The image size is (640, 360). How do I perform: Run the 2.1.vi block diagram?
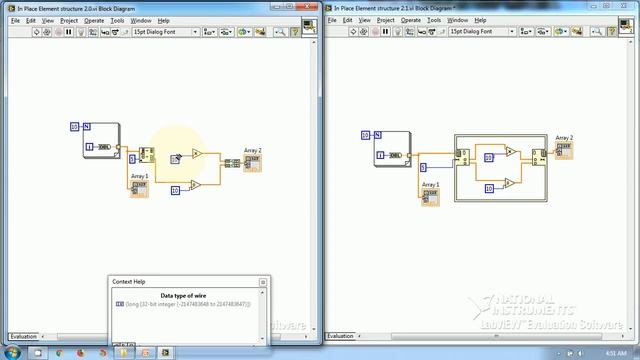(353, 31)
